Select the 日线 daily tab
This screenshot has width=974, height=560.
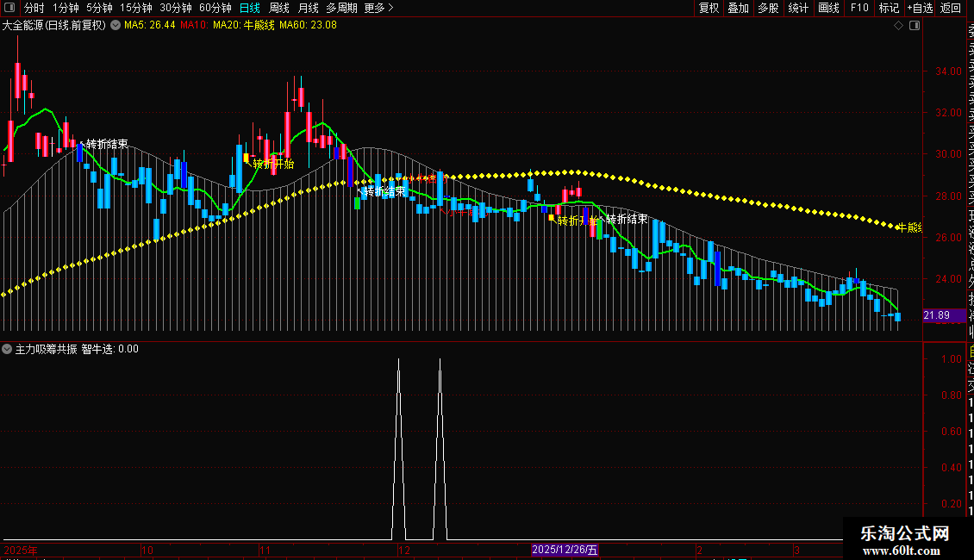250,8
